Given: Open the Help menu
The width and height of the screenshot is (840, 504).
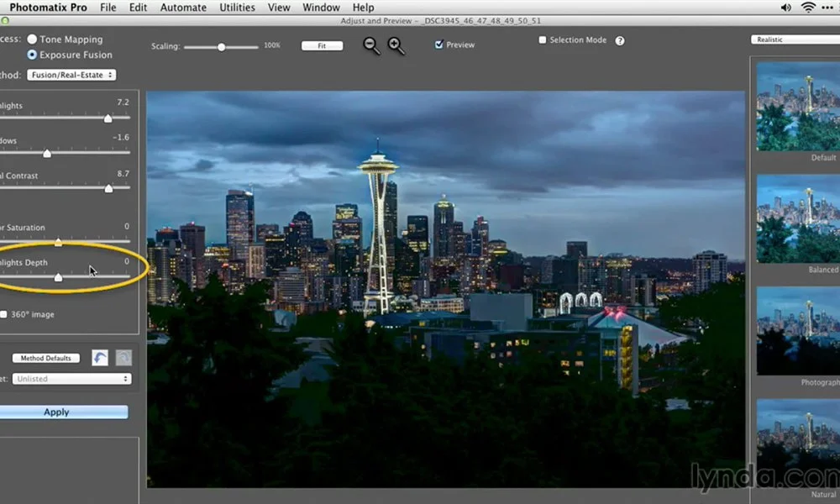Looking at the screenshot, I should [363, 8].
